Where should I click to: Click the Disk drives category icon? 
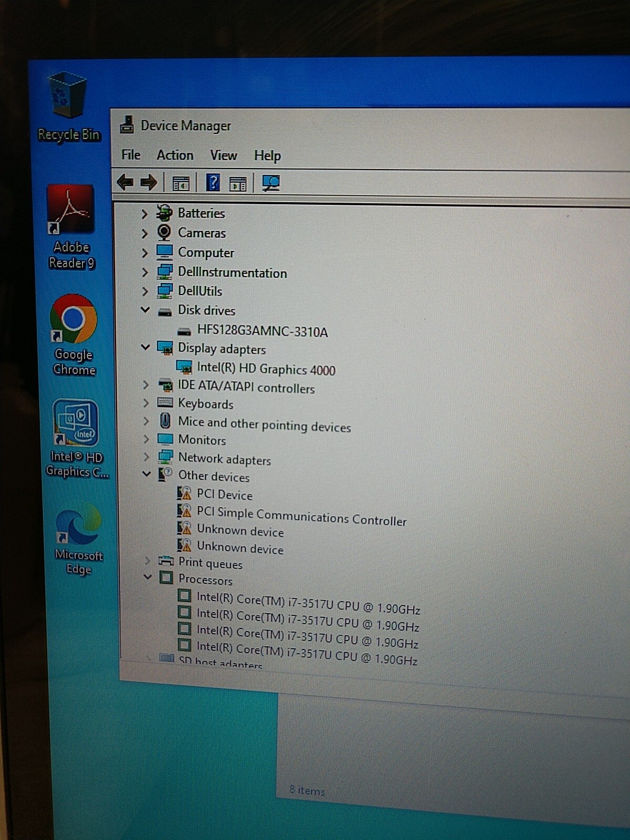coord(165,312)
